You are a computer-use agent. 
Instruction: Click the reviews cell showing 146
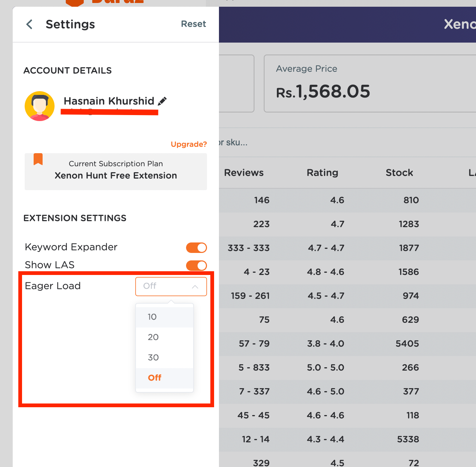[x=262, y=200]
